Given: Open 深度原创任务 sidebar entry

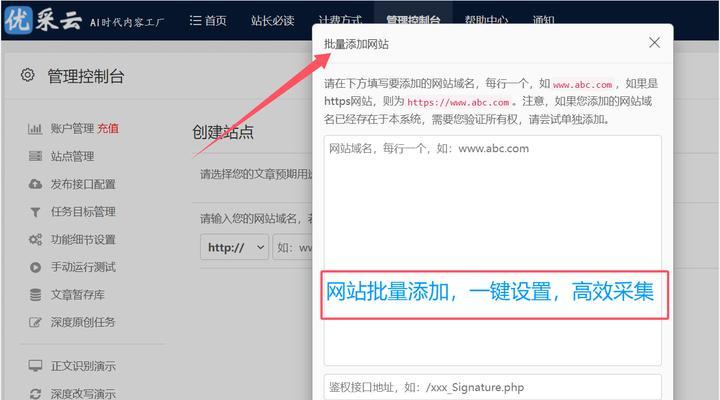Looking at the screenshot, I should [x=83, y=322].
